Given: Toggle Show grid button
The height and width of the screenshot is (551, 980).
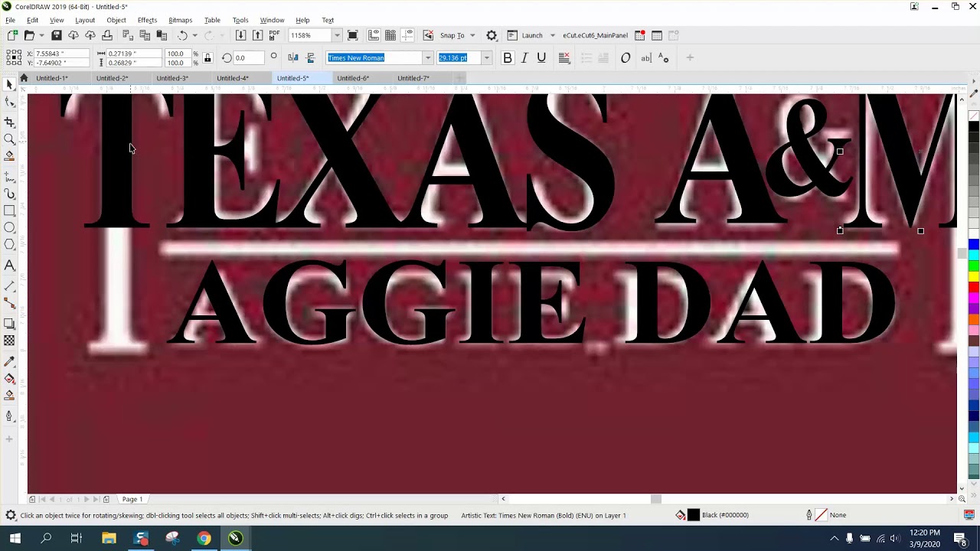Looking at the screenshot, I should pos(390,35).
